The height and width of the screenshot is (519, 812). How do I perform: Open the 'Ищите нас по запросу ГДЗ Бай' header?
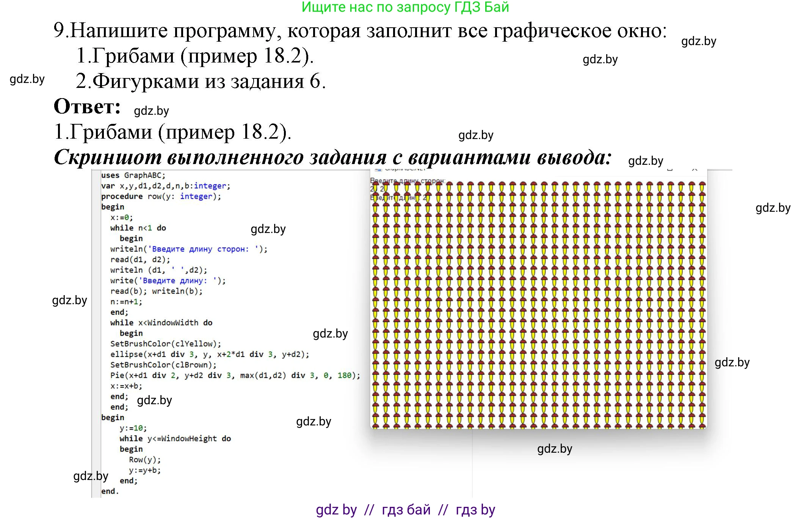[405, 7]
